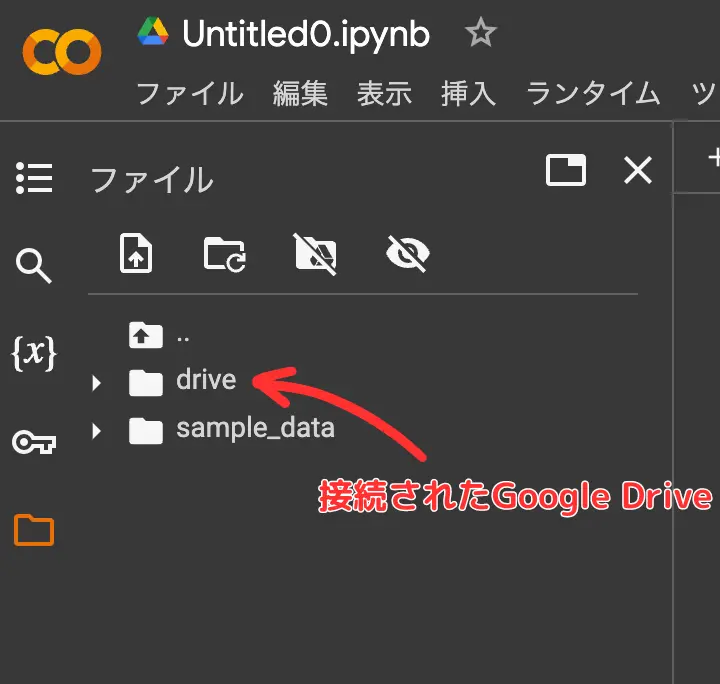Select the Files folder icon in sidebar
Screen dimensions: 720x684
(x=34, y=529)
